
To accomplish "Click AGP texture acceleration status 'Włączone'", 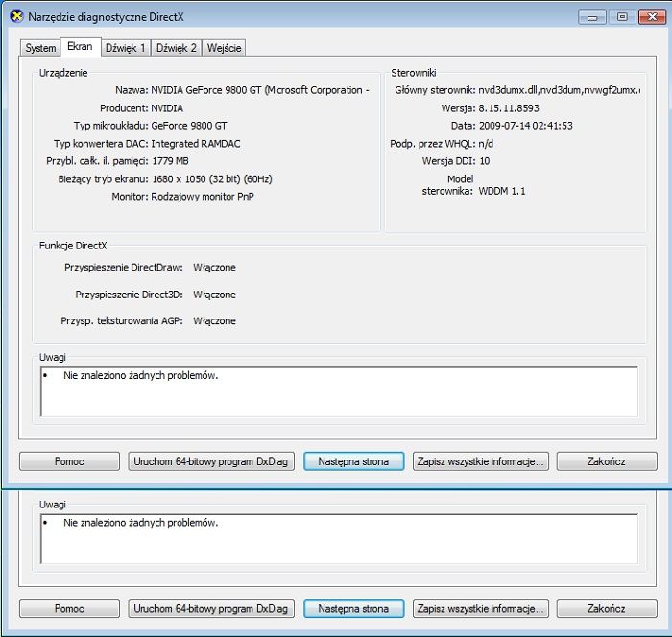I will (214, 320).
